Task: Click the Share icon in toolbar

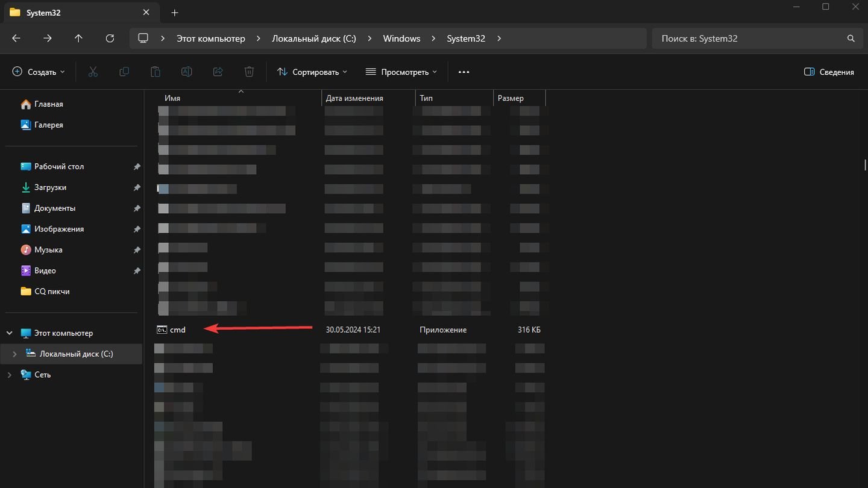Action: 218,72
